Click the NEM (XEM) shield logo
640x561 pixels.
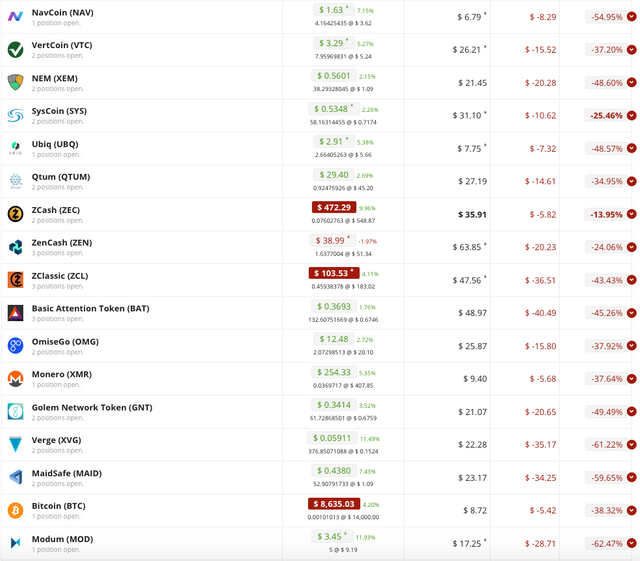coord(16,82)
